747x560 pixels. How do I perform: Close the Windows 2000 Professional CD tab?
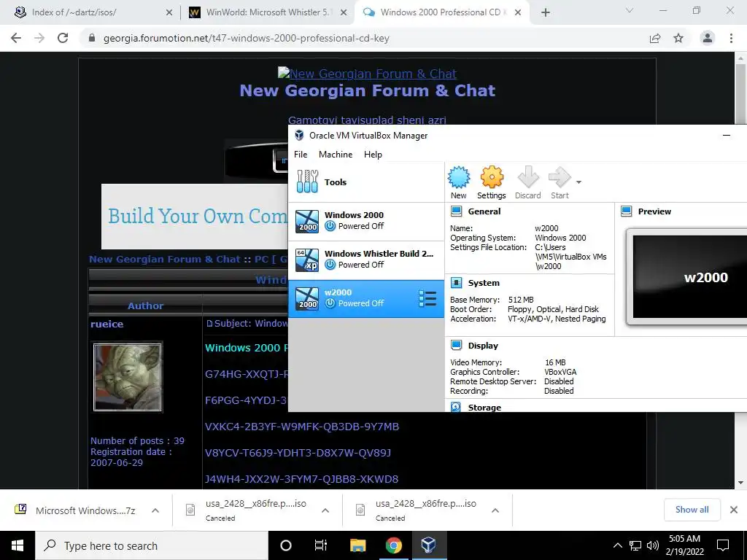518,13
